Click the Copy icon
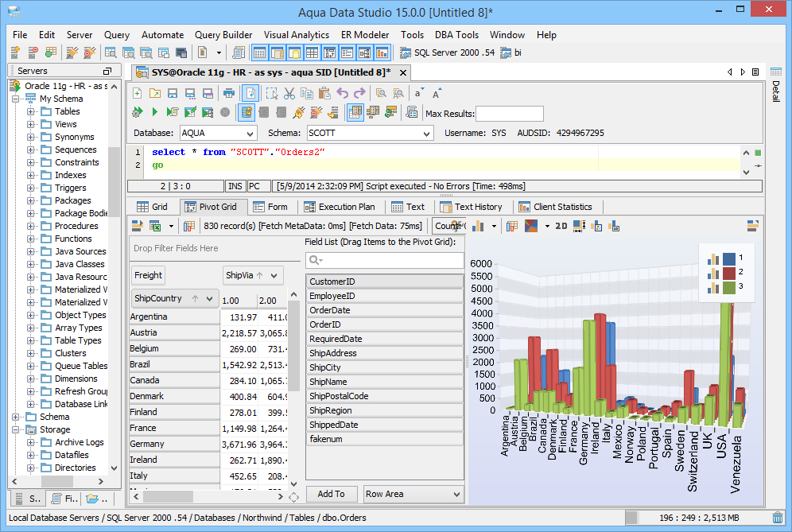This screenshot has height=532, width=792. pyautogui.click(x=307, y=93)
